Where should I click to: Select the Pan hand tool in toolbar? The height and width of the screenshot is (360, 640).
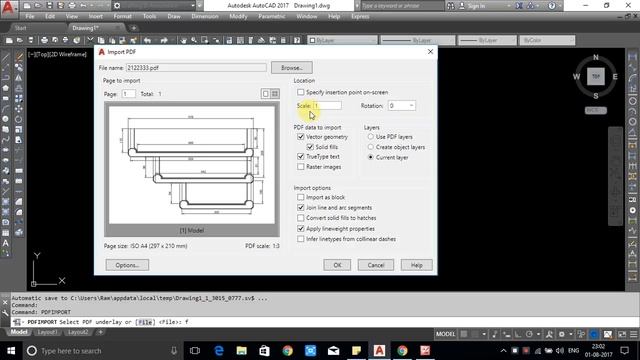(184, 40)
